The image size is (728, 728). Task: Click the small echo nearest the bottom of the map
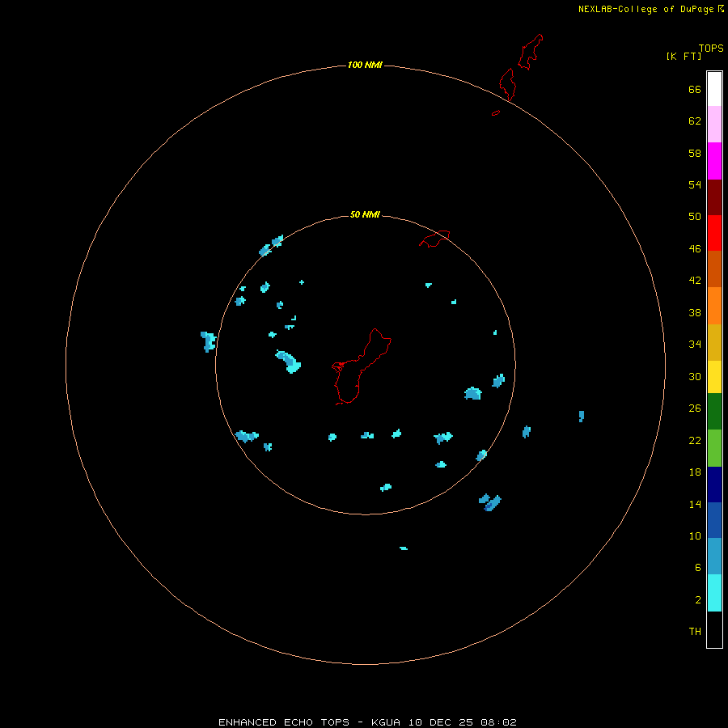pyautogui.click(x=404, y=548)
